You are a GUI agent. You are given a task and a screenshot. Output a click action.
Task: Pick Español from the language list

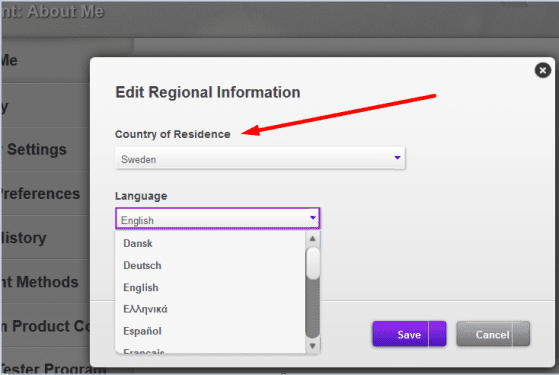142,331
